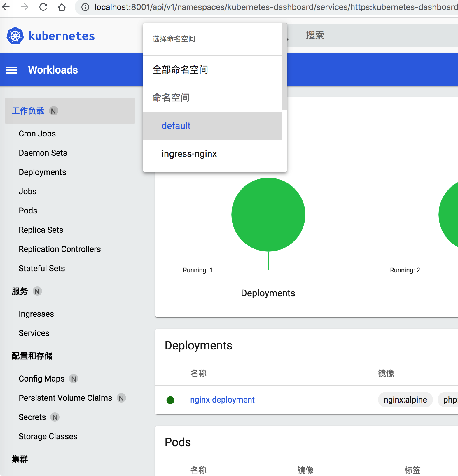Click the site info icon in address bar
Viewport: 458px width, 476px height.
pos(85,7)
